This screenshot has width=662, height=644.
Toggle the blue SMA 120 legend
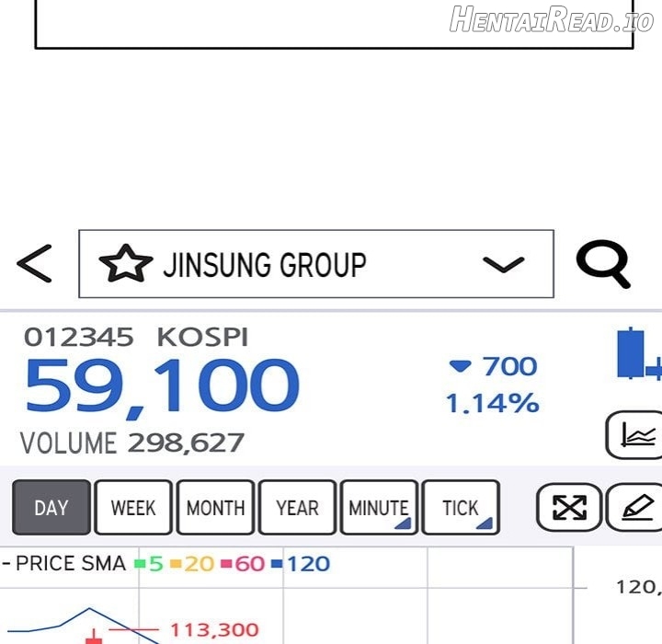coord(301,564)
